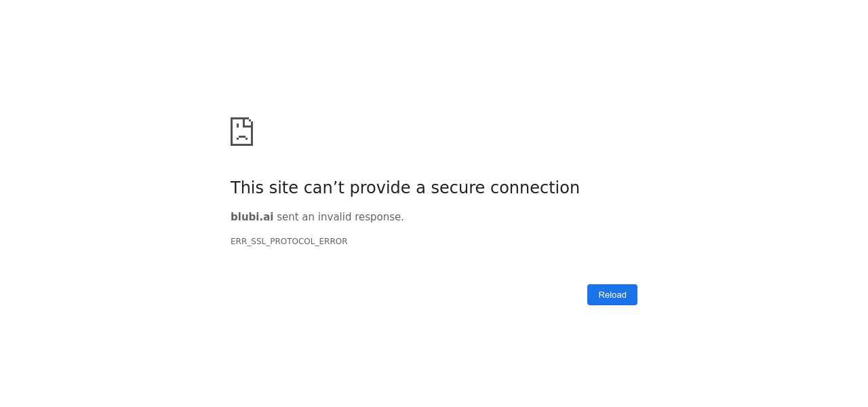Click the folded corner of page icon
This screenshot has height=407, width=868.
tap(248, 122)
